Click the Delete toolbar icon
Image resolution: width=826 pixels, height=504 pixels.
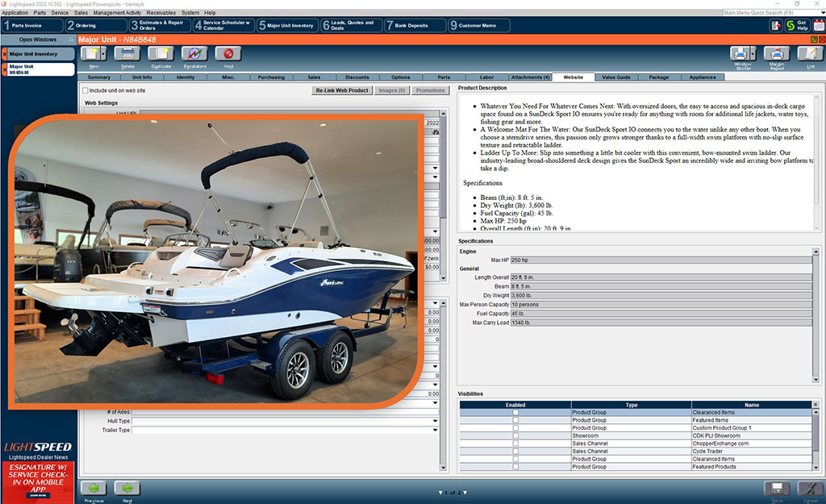pos(127,54)
